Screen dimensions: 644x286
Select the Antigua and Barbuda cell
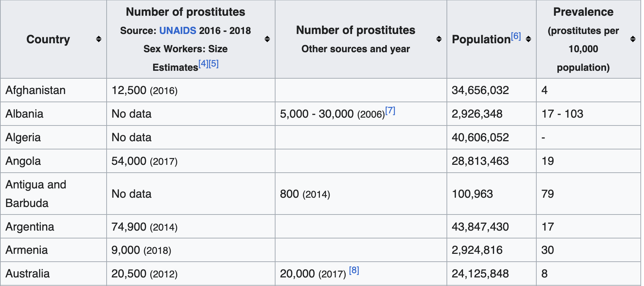pos(36,194)
